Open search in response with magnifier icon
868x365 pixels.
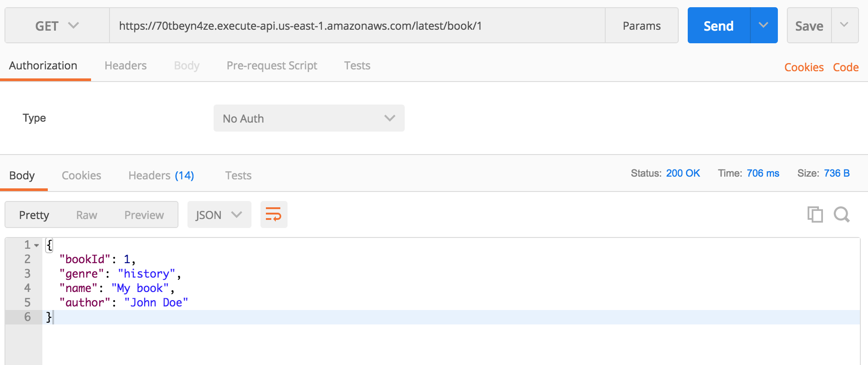(841, 214)
